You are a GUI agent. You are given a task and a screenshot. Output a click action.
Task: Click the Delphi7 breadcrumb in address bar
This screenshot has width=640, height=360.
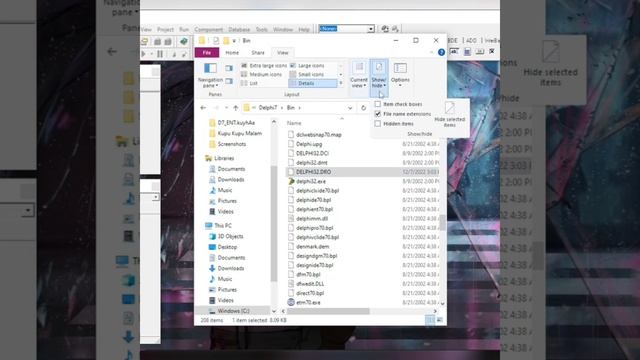(268, 108)
